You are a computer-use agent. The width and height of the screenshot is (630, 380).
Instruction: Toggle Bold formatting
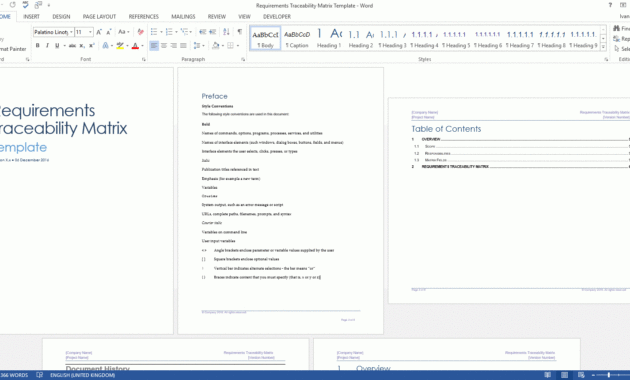(x=37, y=45)
